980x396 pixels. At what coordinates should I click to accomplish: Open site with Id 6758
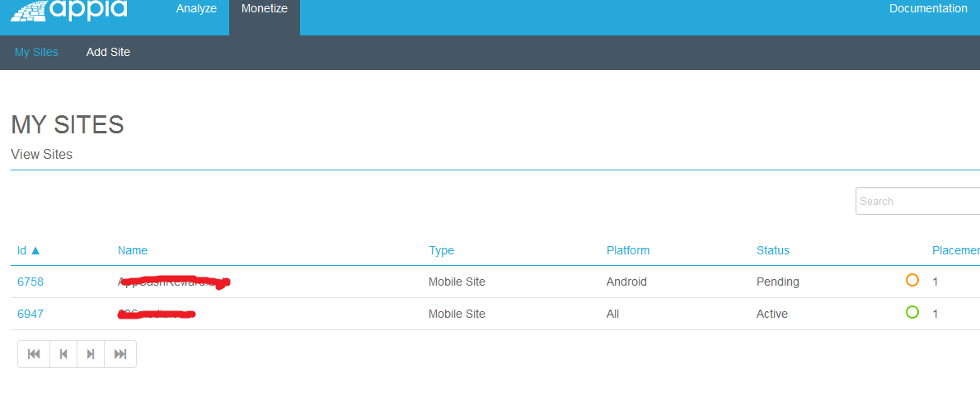pos(30,282)
